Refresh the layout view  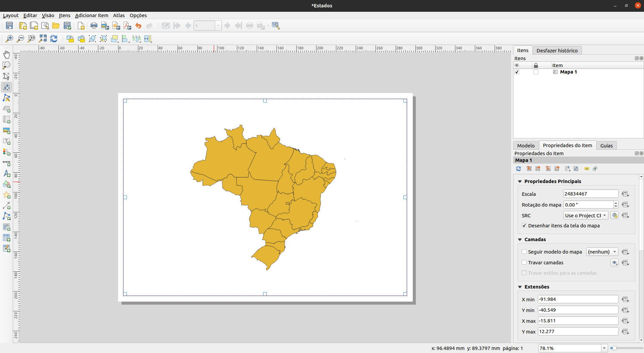coord(54,39)
